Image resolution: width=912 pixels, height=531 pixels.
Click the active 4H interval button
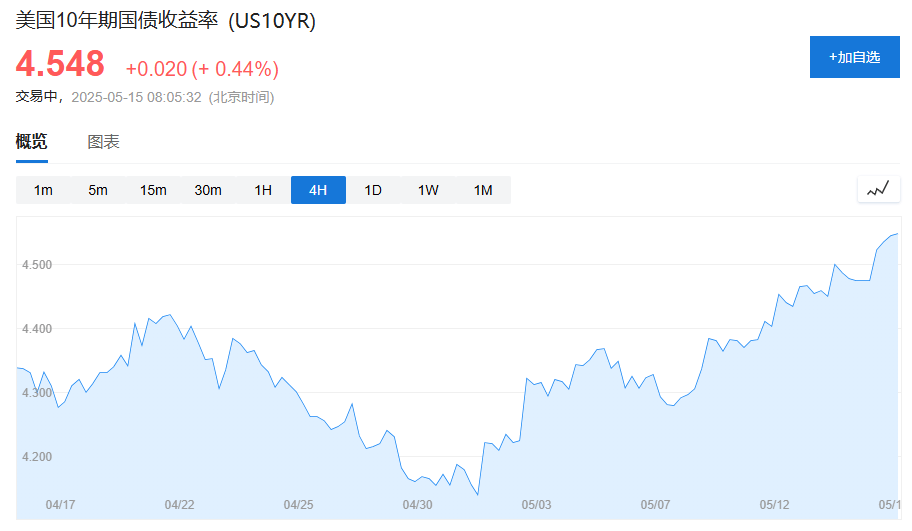click(318, 190)
